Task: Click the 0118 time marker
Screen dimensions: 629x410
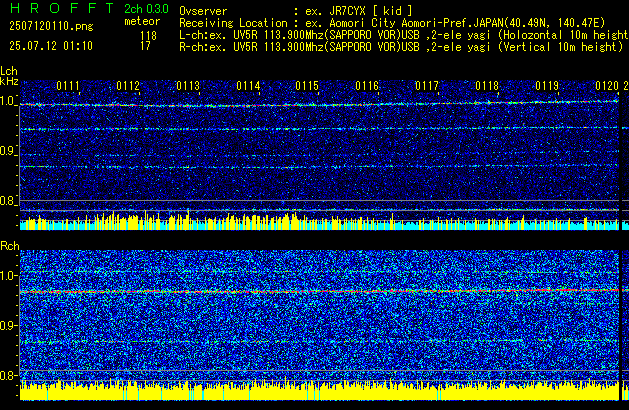Action: click(487, 86)
